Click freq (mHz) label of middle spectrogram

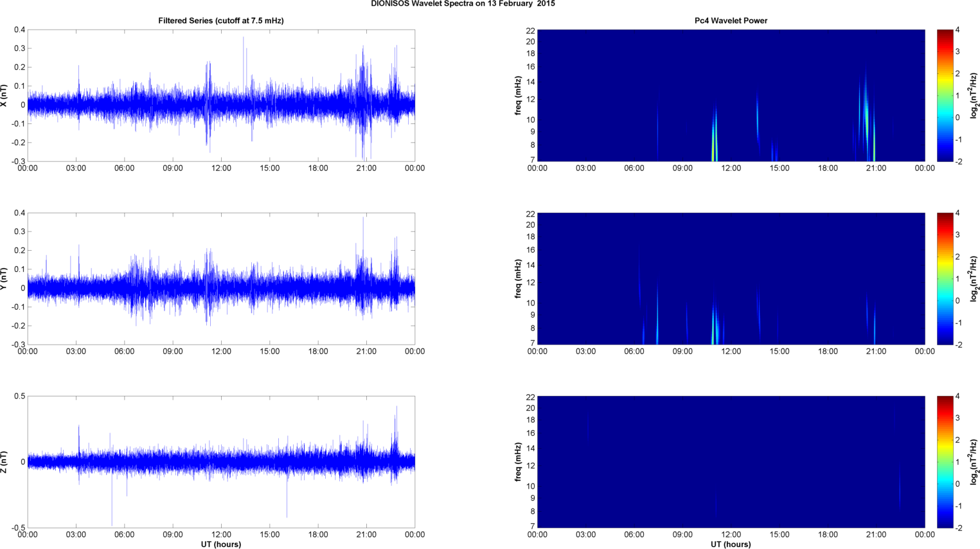coord(518,278)
